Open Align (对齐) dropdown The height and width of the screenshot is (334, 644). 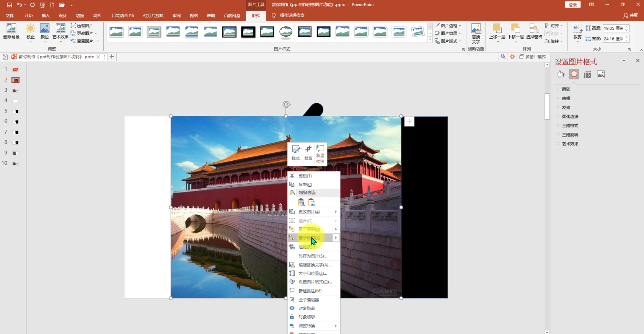554,26
